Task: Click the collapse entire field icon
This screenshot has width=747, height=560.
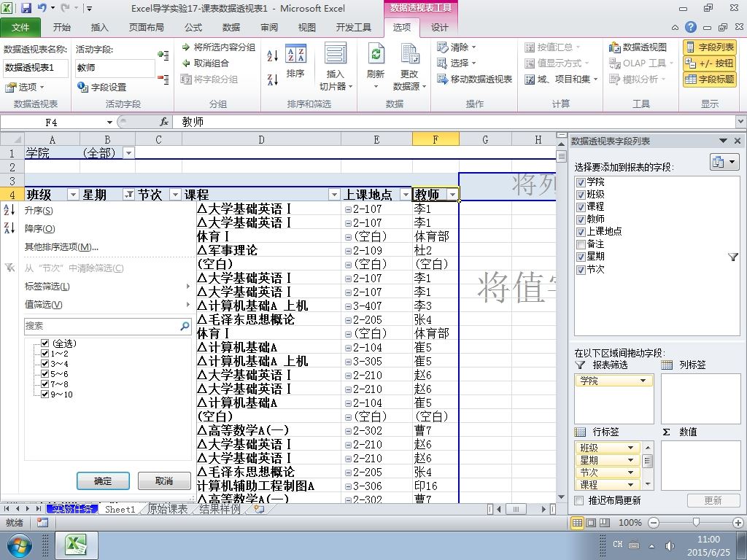Action: pos(163,79)
